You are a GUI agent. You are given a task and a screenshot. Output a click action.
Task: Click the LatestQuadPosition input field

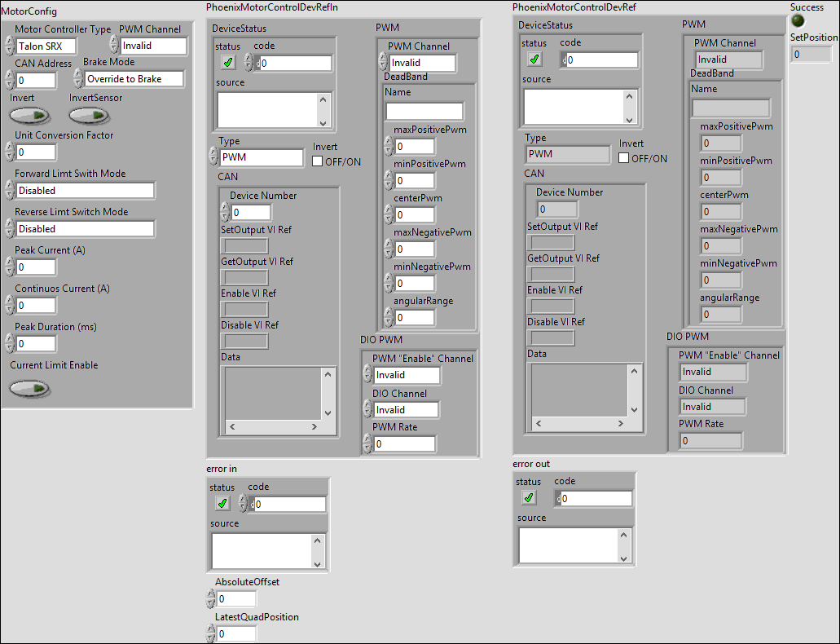click(236, 634)
